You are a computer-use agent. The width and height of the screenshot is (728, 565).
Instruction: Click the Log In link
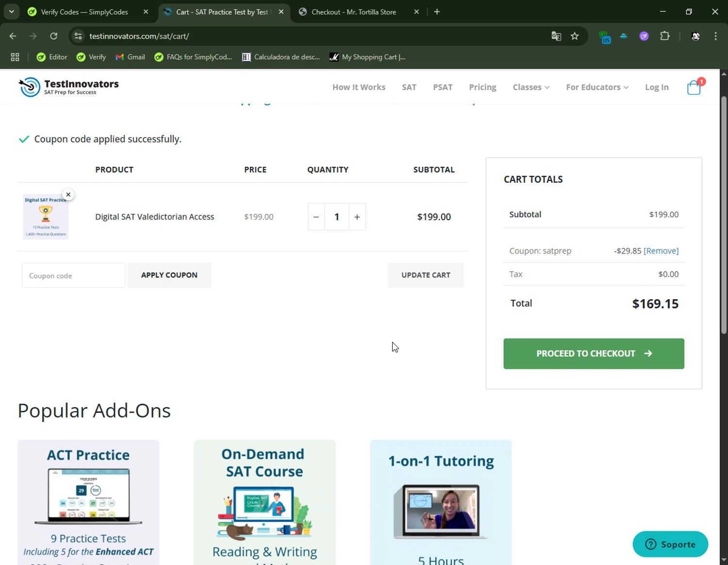coord(657,87)
